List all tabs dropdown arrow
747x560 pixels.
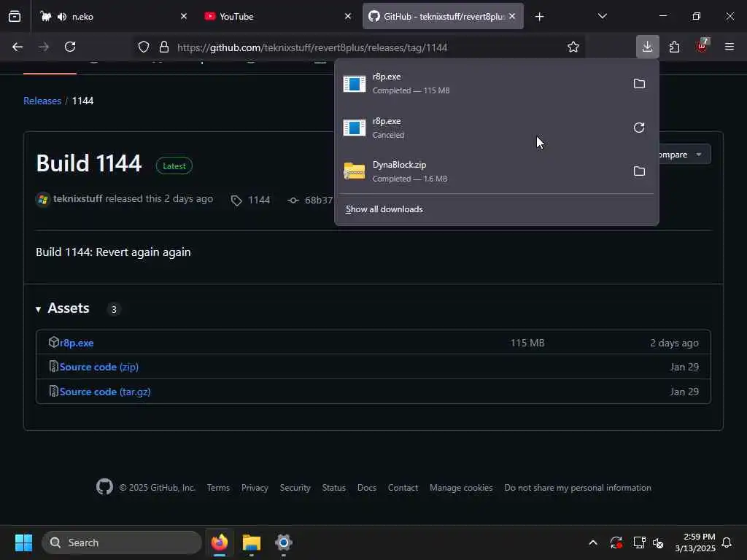point(602,16)
